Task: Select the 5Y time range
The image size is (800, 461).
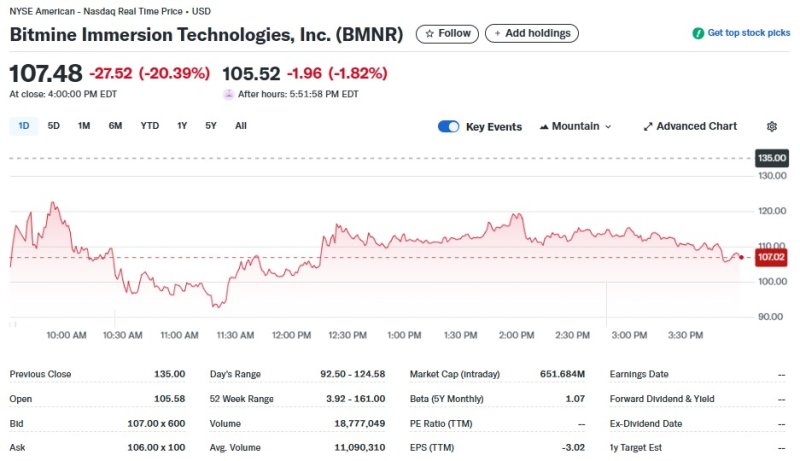Action: 211,126
